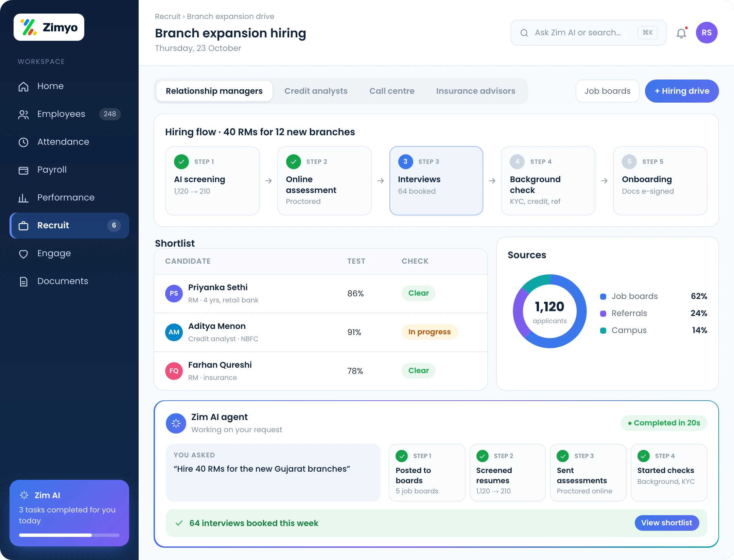Open Home from the sidebar
The image size is (734, 560).
tap(69, 86)
